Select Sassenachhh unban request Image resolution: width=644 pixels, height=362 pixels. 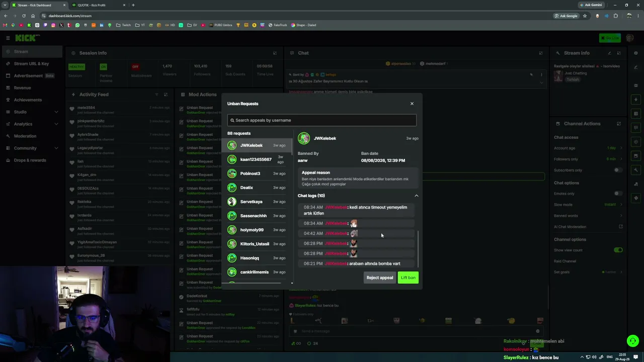click(257, 216)
